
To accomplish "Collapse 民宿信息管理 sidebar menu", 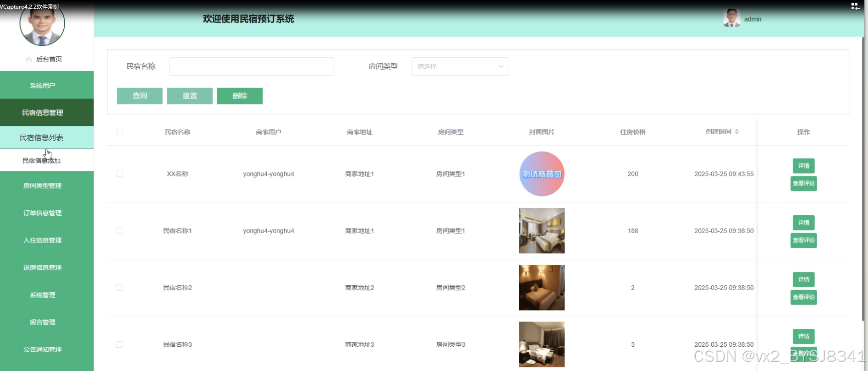I will [x=47, y=113].
